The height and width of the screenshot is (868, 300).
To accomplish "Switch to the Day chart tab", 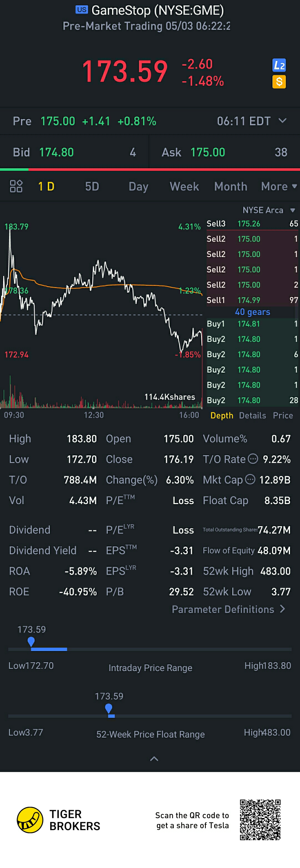I will tap(138, 187).
